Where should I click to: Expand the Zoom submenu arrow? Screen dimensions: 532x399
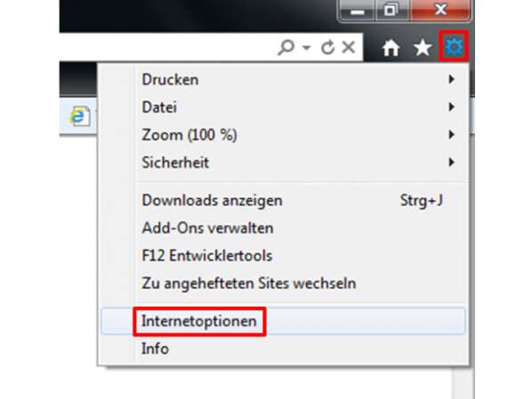pyautogui.click(x=451, y=134)
